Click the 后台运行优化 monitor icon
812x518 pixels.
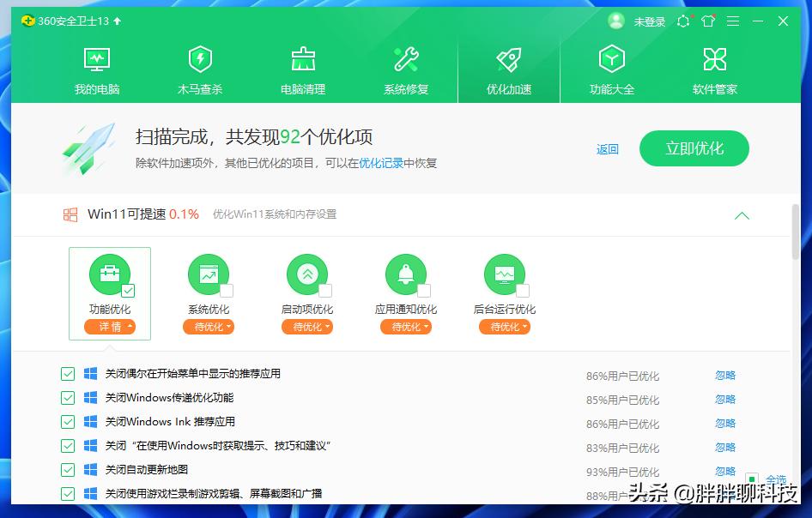tap(505, 273)
